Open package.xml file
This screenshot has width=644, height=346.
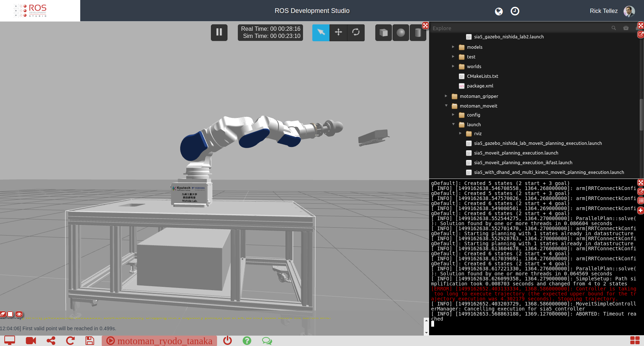[x=480, y=86]
